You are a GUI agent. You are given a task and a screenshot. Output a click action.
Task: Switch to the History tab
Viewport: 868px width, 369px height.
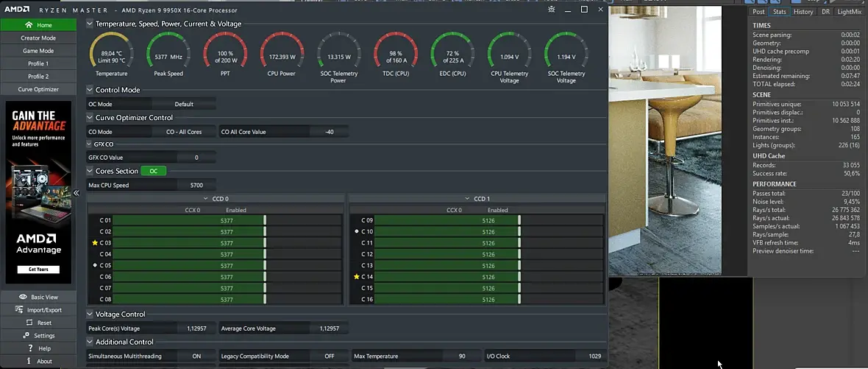803,12
